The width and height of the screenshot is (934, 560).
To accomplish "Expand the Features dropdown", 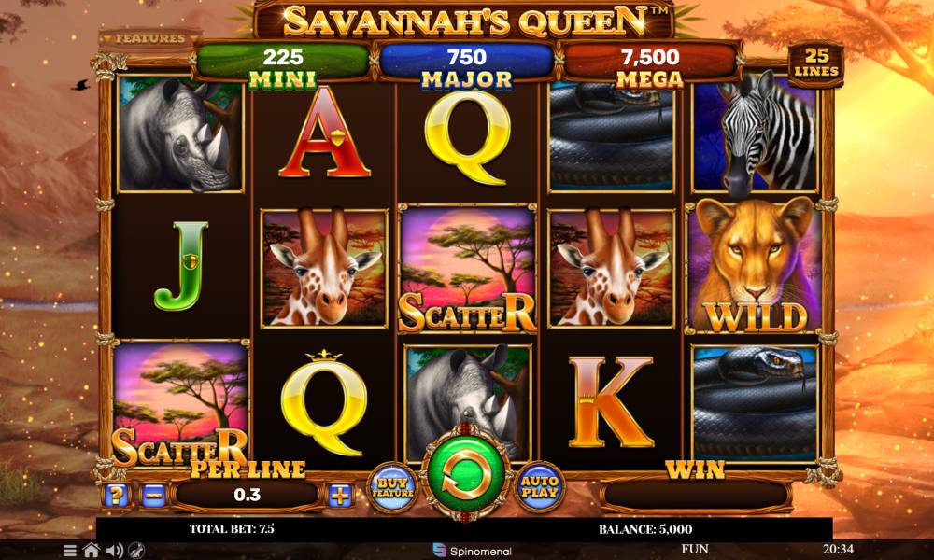I will (x=150, y=38).
